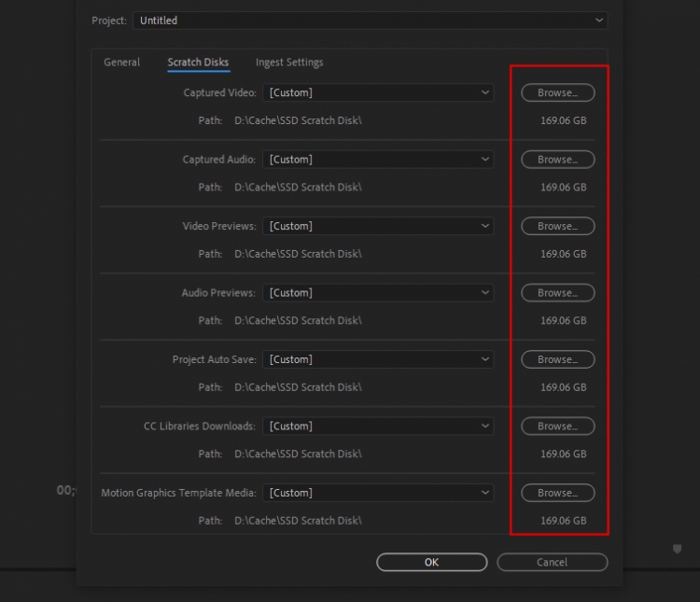Click the 169.06 GB value under Video Previews
The image size is (700, 602).
click(564, 254)
